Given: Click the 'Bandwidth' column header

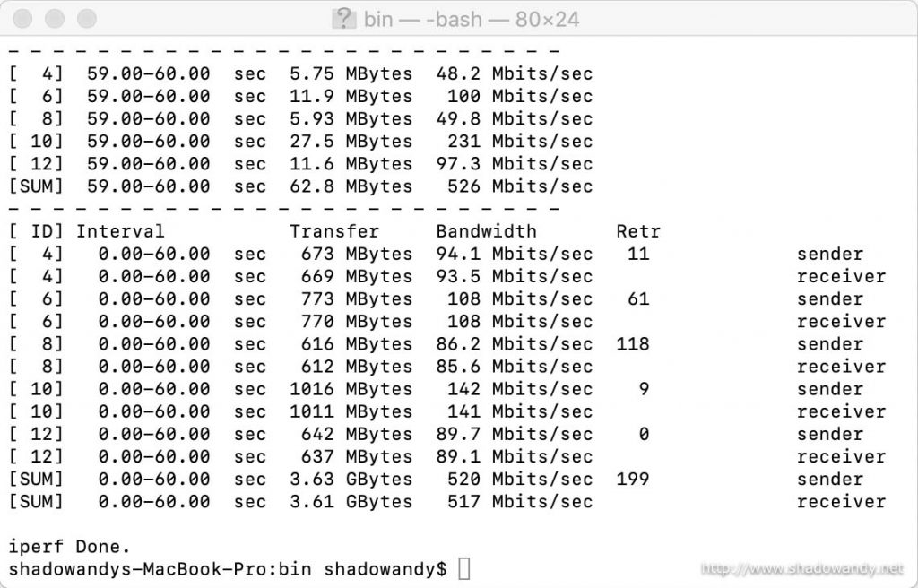Looking at the screenshot, I should pyautogui.click(x=486, y=231).
